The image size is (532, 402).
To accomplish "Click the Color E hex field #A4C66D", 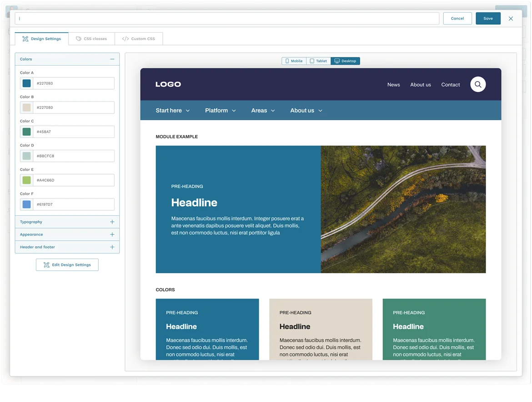I will point(74,180).
